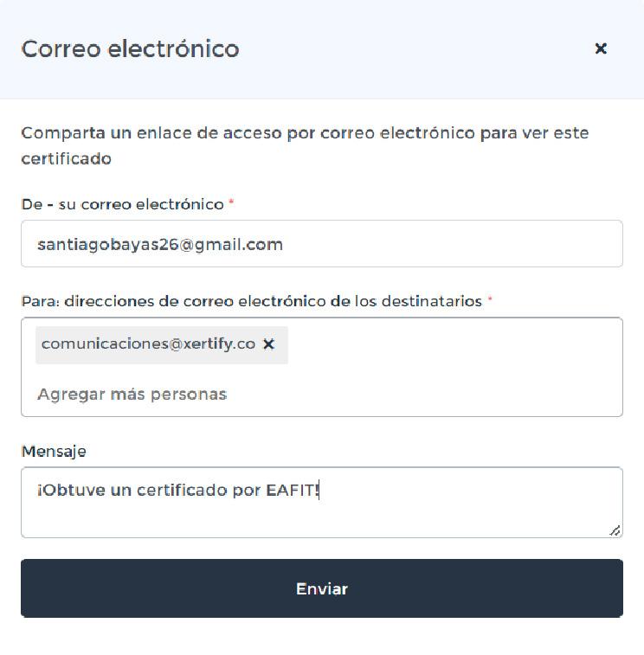Close the Correo electrónico dialog
The image size is (644, 655).
tap(601, 48)
